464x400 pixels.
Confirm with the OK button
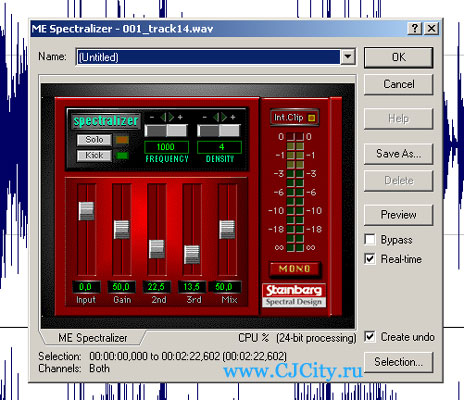(x=399, y=57)
